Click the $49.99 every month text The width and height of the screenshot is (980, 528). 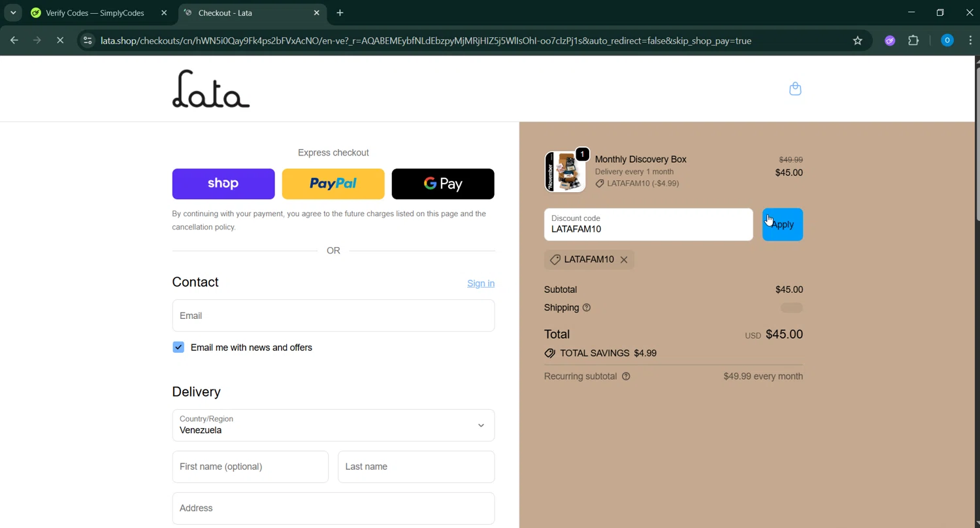(763, 376)
